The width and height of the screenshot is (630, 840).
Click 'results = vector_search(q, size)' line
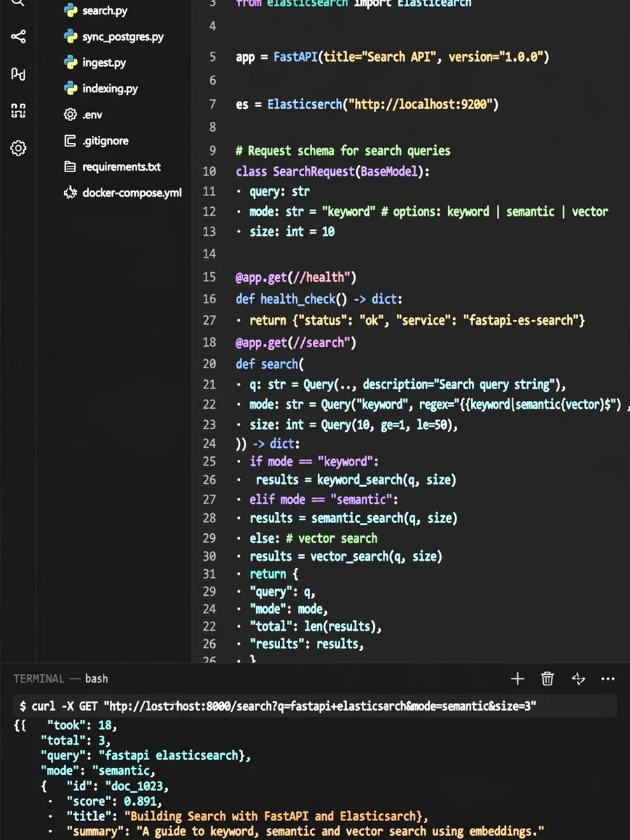coord(346,556)
